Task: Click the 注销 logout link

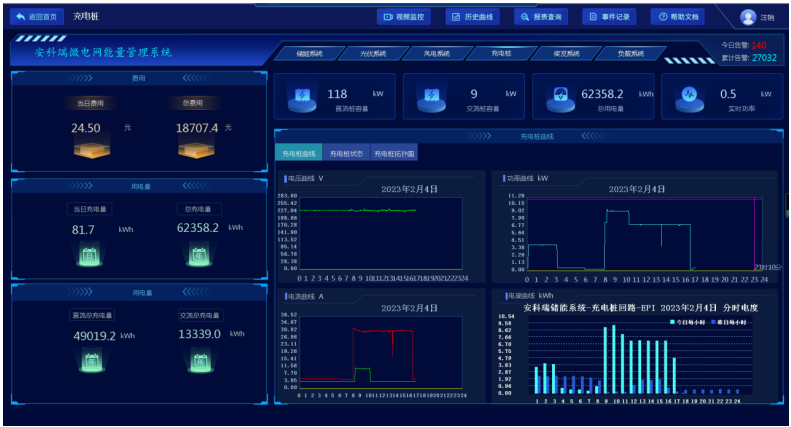Action: tap(768, 18)
